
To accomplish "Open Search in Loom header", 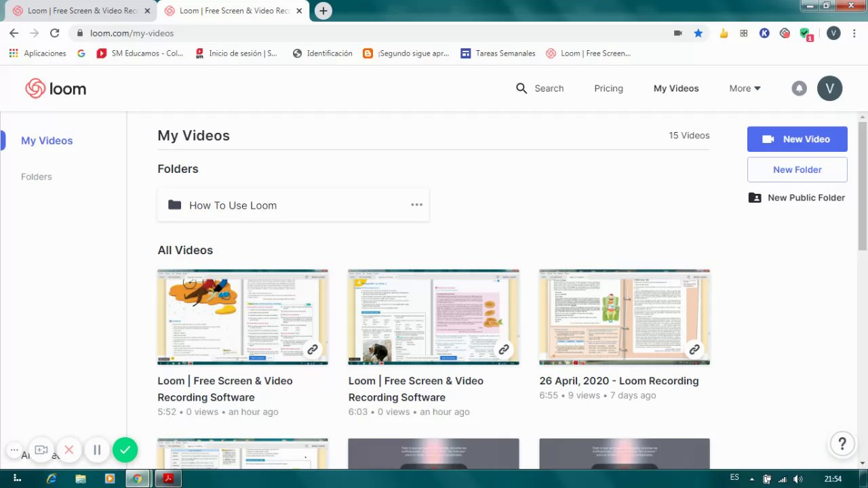I will pos(540,88).
